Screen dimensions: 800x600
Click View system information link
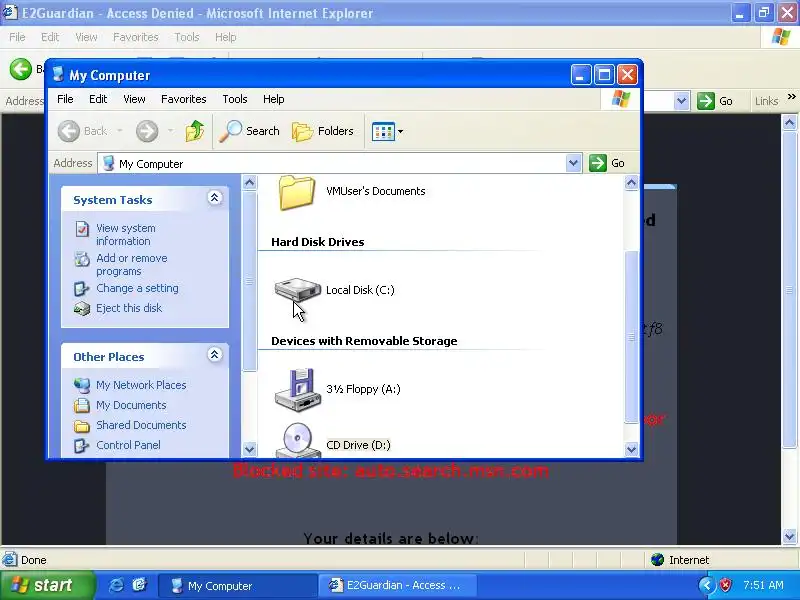(126, 235)
